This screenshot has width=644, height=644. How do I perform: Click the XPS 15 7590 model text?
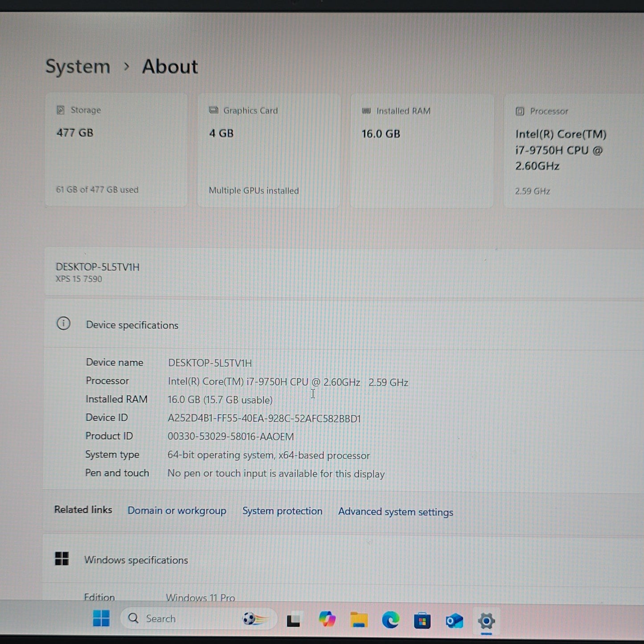[79, 279]
